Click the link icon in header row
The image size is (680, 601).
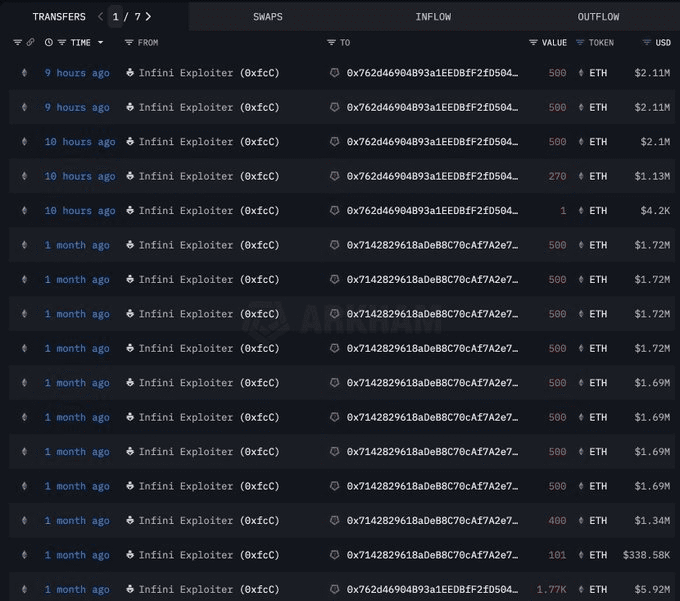30,43
